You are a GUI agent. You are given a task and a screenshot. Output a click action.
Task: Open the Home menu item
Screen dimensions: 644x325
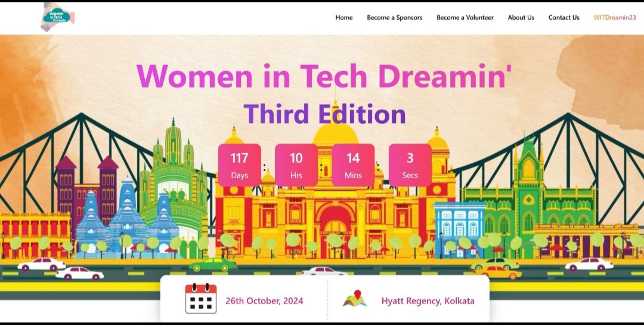[344, 17]
